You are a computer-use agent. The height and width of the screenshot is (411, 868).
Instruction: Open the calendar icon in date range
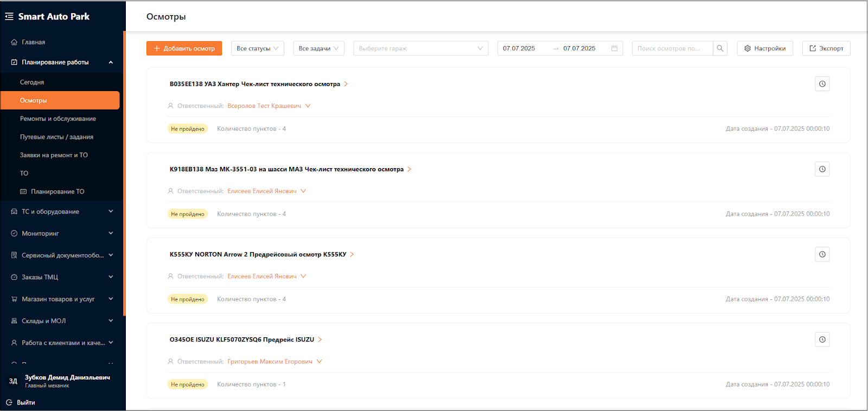click(614, 48)
